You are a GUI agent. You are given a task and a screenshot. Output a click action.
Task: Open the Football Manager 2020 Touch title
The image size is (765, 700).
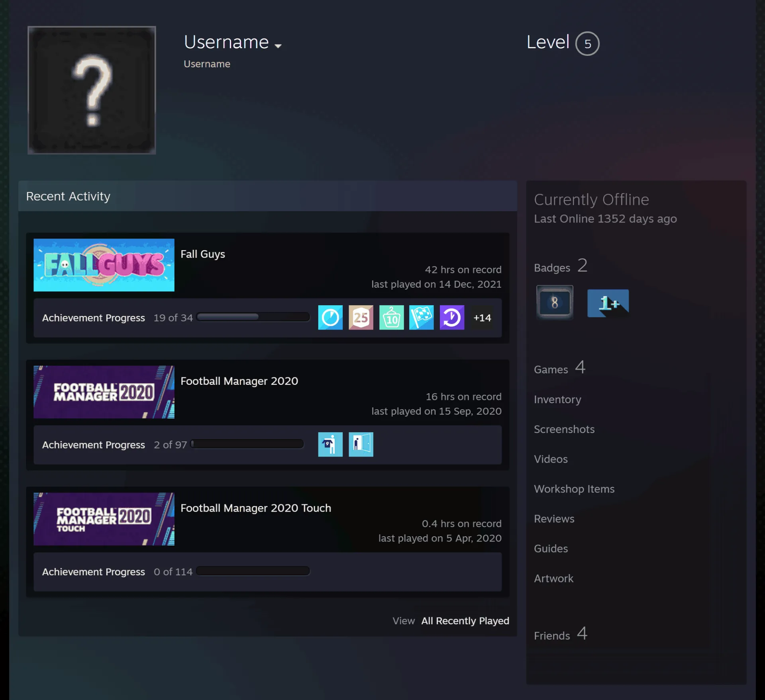click(256, 508)
